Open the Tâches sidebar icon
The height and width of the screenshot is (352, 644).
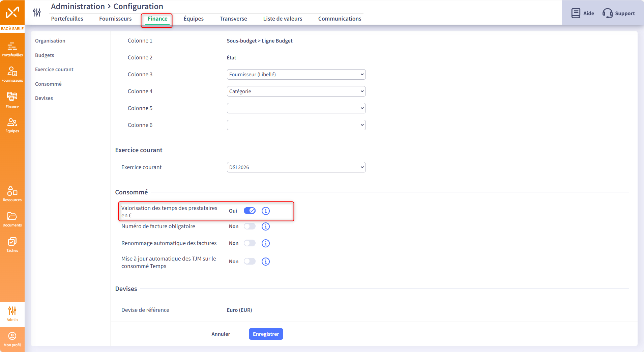pos(12,244)
